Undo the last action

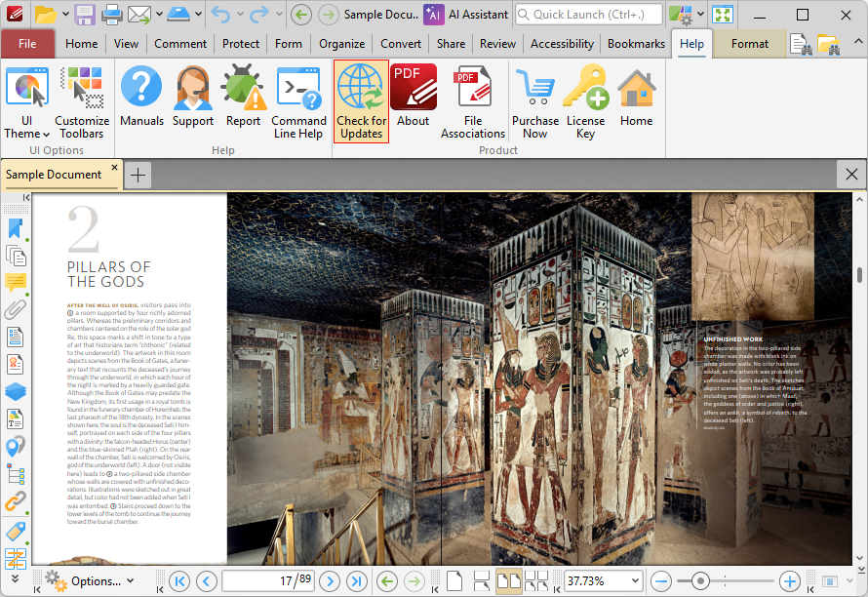pos(220,15)
